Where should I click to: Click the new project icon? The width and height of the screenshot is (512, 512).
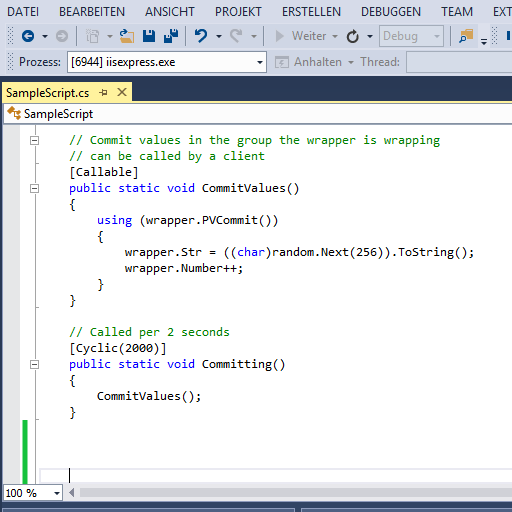click(x=93, y=36)
